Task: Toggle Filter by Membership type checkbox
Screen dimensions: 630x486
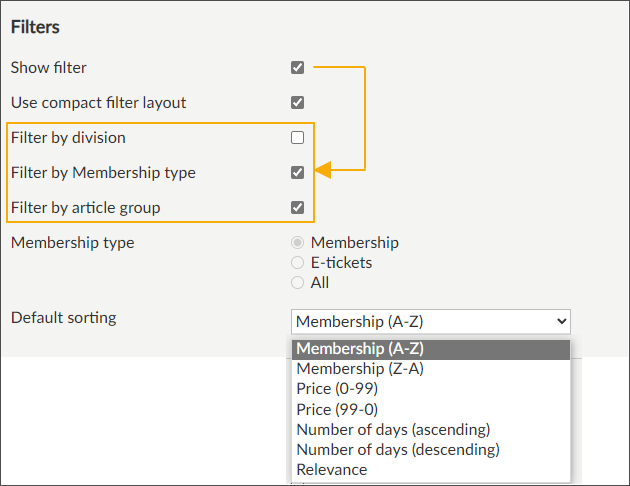Action: coord(297,172)
